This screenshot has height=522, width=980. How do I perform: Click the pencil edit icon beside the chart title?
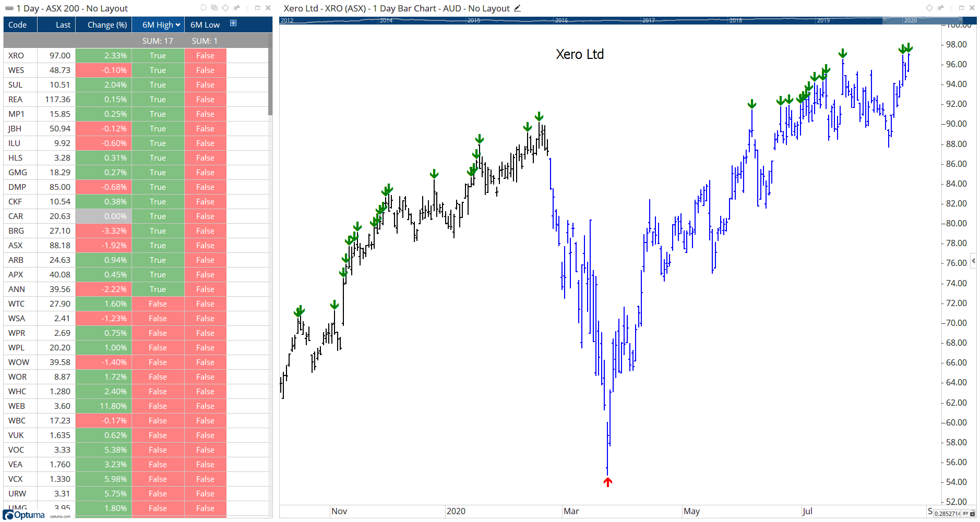pyautogui.click(x=517, y=8)
